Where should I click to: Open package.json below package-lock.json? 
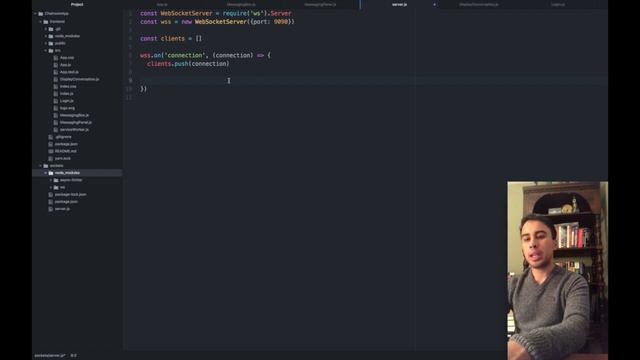tap(66, 202)
